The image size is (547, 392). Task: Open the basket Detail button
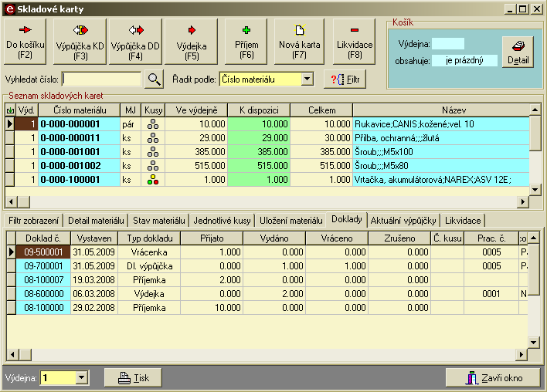518,52
